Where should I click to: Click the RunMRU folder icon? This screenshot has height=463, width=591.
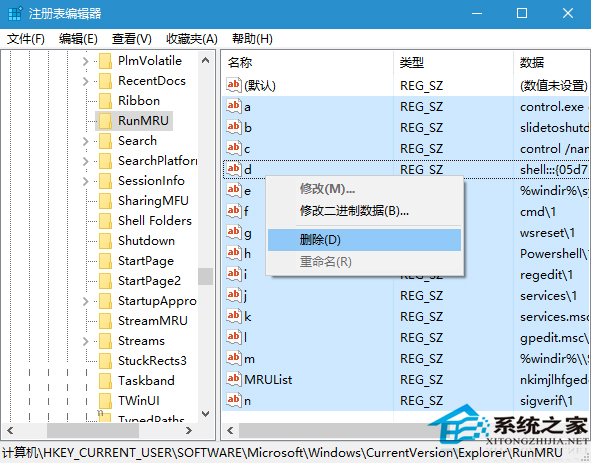click(x=105, y=121)
